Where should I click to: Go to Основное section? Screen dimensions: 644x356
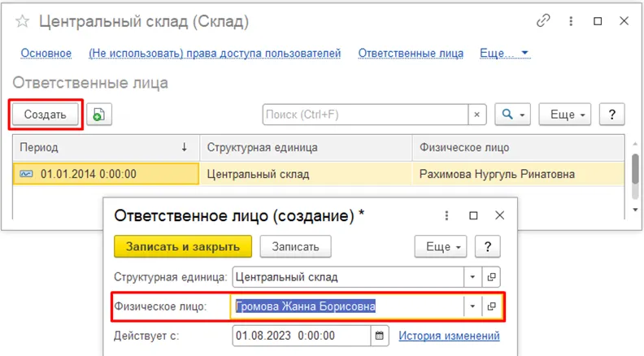tap(46, 54)
